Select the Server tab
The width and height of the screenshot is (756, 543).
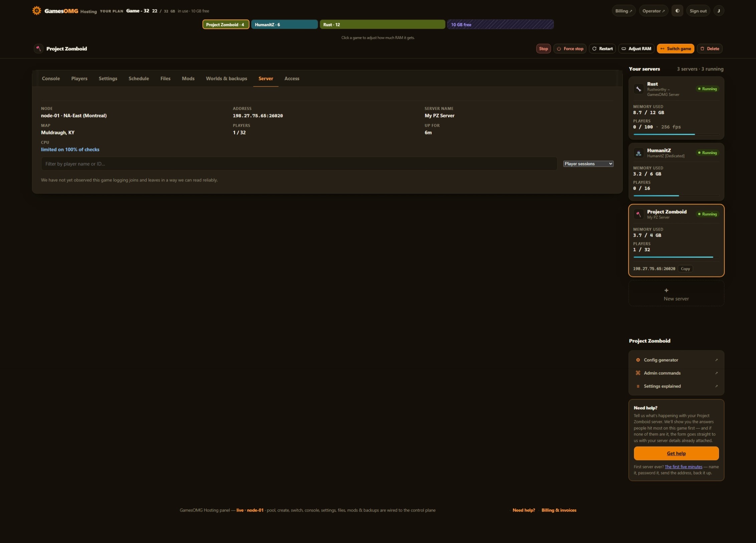point(266,78)
